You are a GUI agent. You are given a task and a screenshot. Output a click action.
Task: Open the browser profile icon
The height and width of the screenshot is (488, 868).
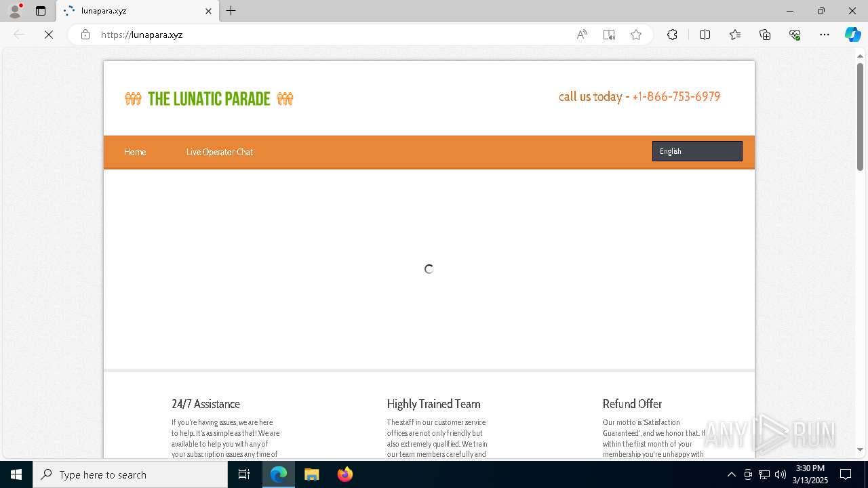(15, 11)
